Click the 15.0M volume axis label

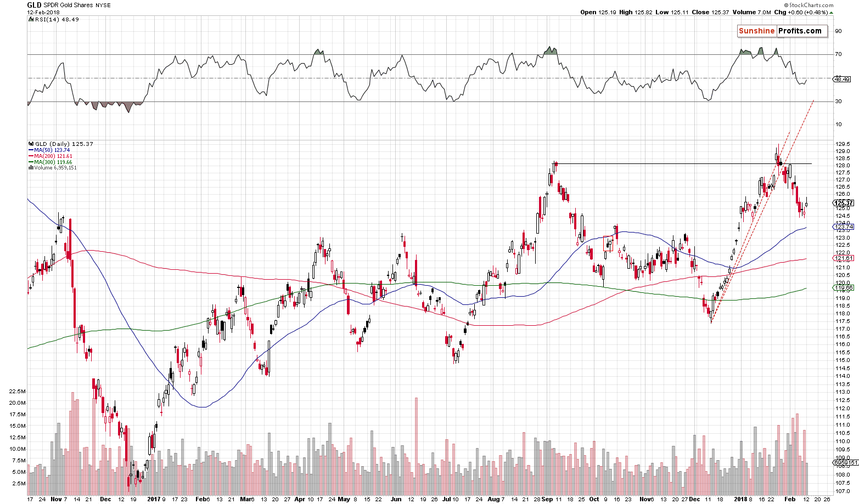pos(18,426)
